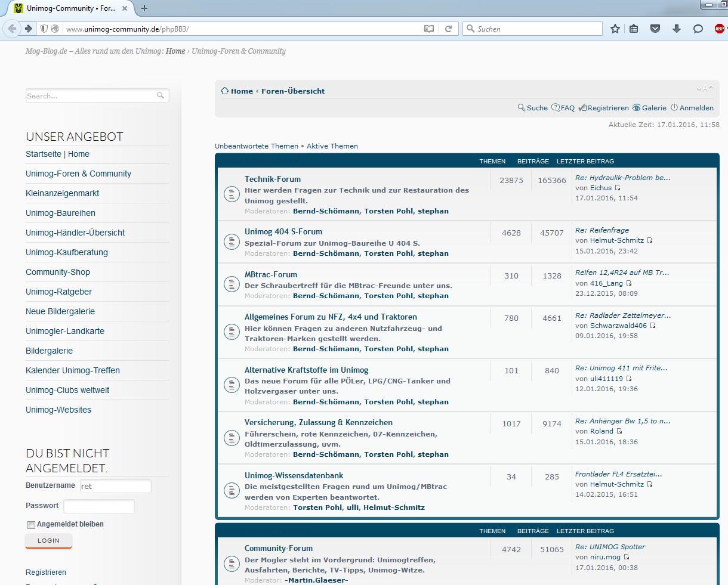Click the bookmark star icon in toolbar
728x585 pixels.
tap(615, 29)
